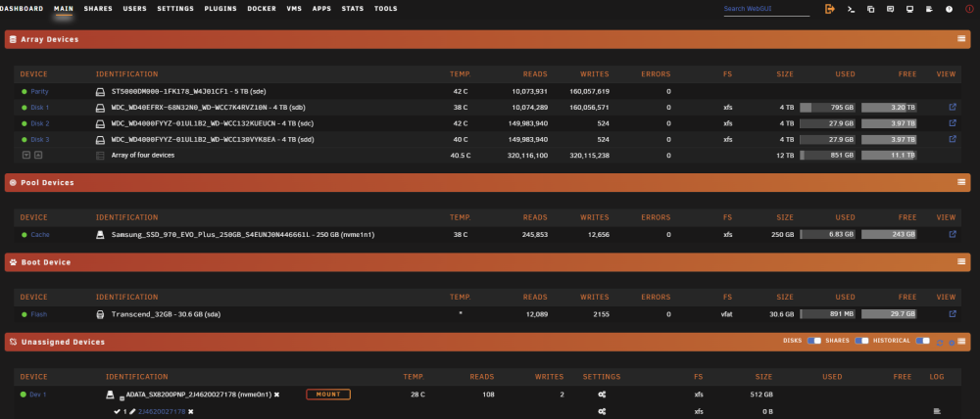The height and width of the screenshot is (419, 980).
Task: Click the 2J4620027178 partition name link
Action: 162,411
